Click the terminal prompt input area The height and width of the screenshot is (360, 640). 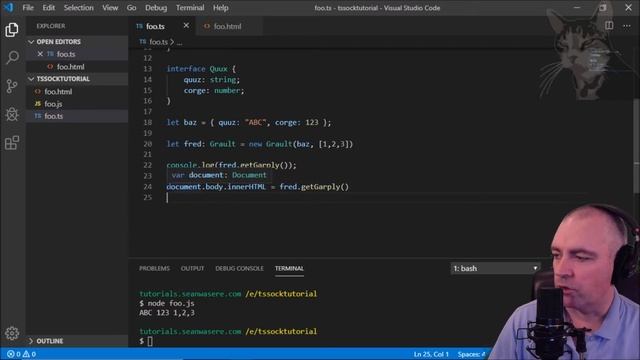coord(150,341)
